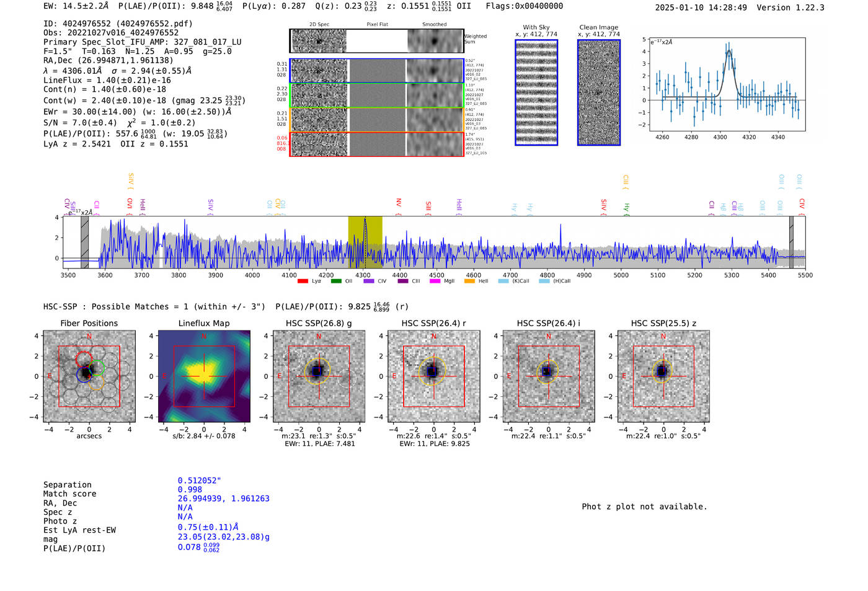868x591 pixels.
Task: Click the Lyα red legend swatch
Action: [303, 281]
